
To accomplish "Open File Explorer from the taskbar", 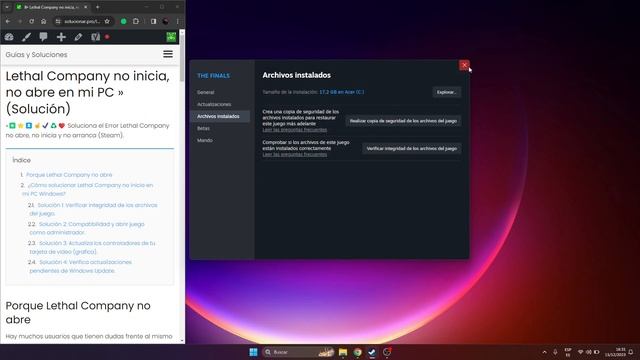I will 343,352.
